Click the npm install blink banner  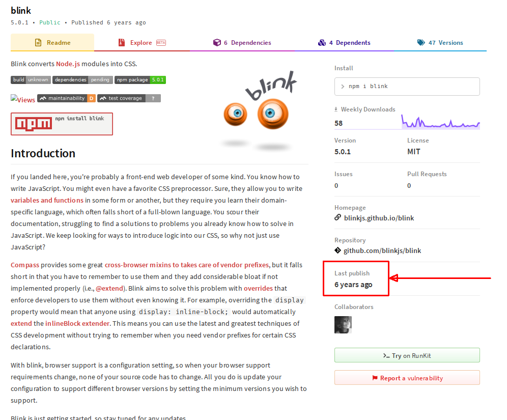[62, 124]
